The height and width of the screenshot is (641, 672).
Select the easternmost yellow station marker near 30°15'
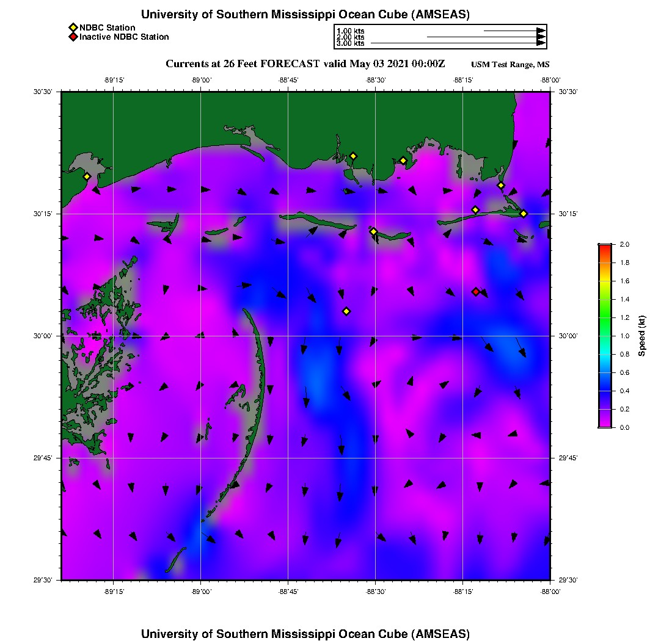[x=524, y=213]
